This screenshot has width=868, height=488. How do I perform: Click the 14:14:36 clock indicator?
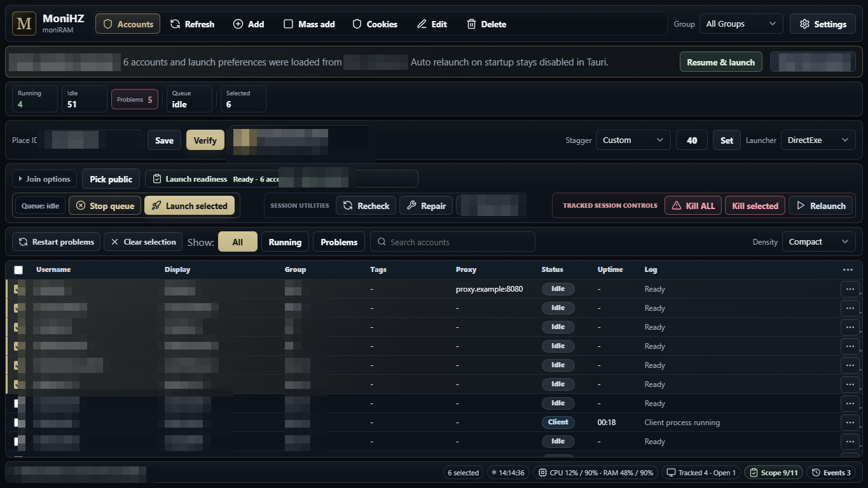pyautogui.click(x=507, y=473)
